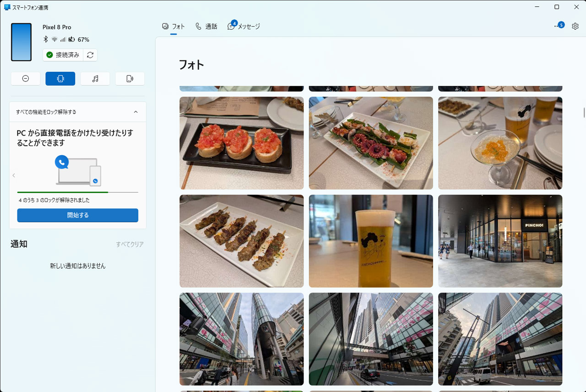Switch to the フォト tab
Viewport: 586px width, 392px height.
tap(174, 26)
